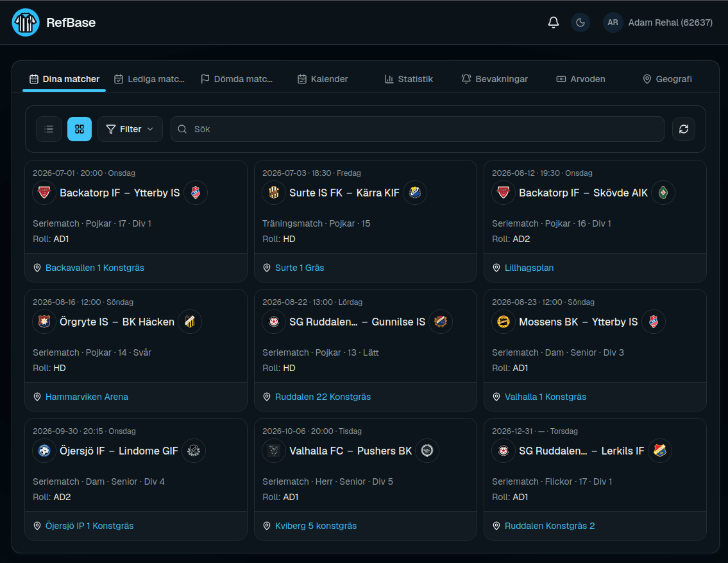The image size is (728, 563).
Task: Switch to grid view layout
Action: (80, 129)
